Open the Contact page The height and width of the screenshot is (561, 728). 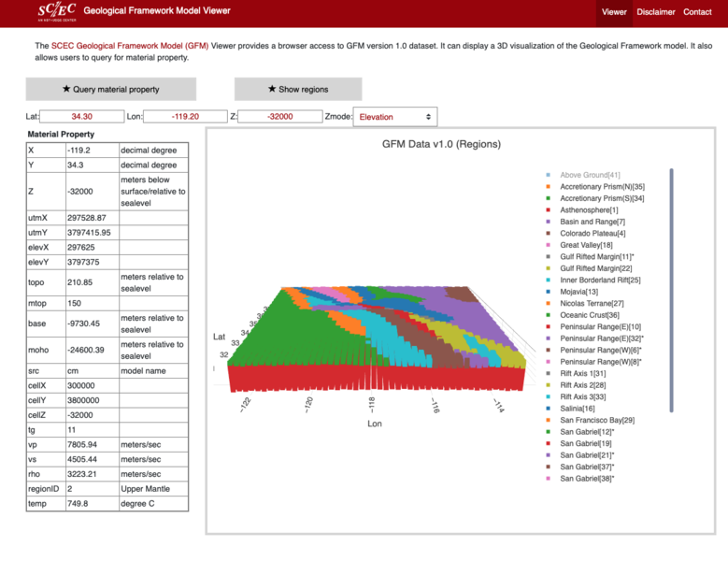[697, 12]
